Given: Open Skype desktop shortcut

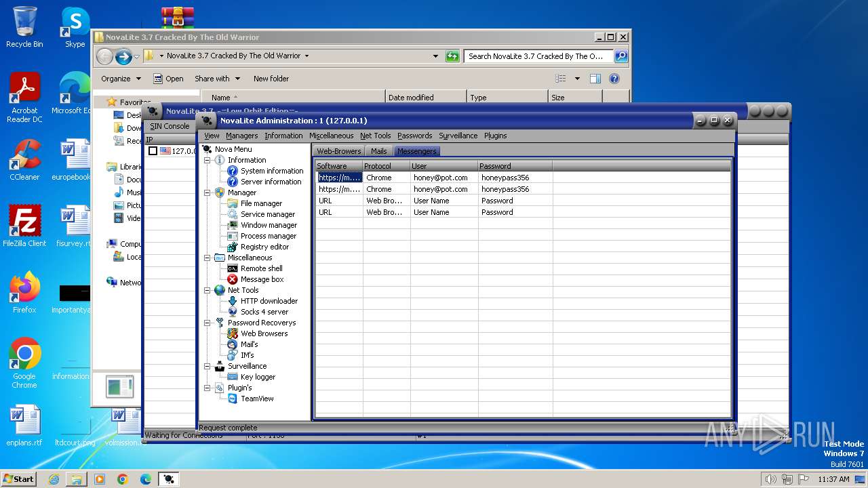Looking at the screenshot, I should (75, 27).
